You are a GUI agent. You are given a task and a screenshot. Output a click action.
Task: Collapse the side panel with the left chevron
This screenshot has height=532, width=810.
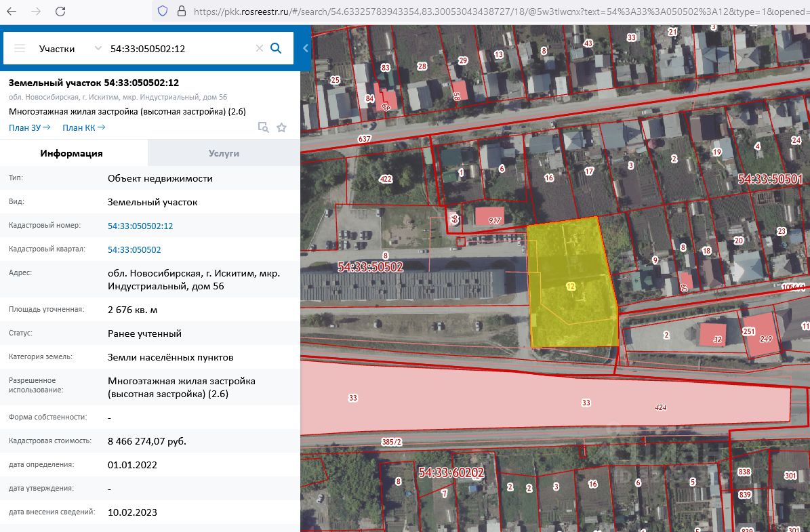coord(305,48)
